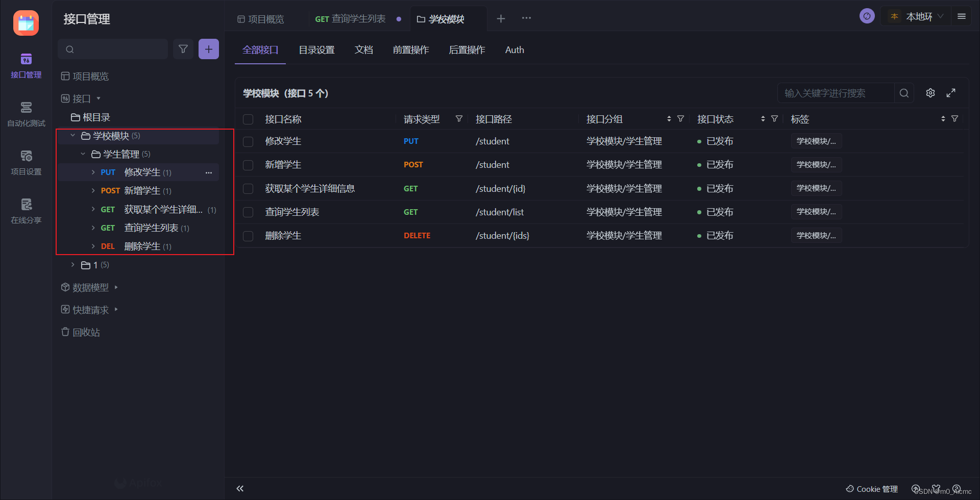
Task: Check the select-all checkbox in the table header
Action: (x=248, y=119)
